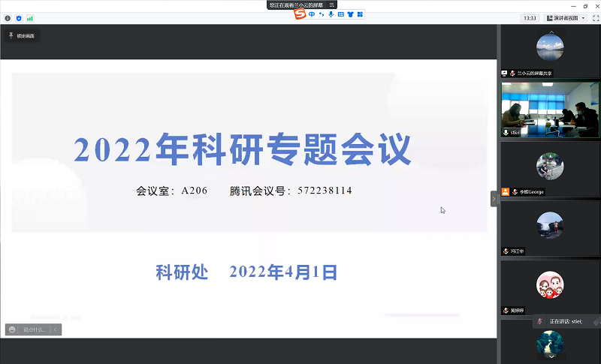This screenshot has width=601, height=364.
Task: Click the Sogou voice input microphone
Action: [331, 14]
